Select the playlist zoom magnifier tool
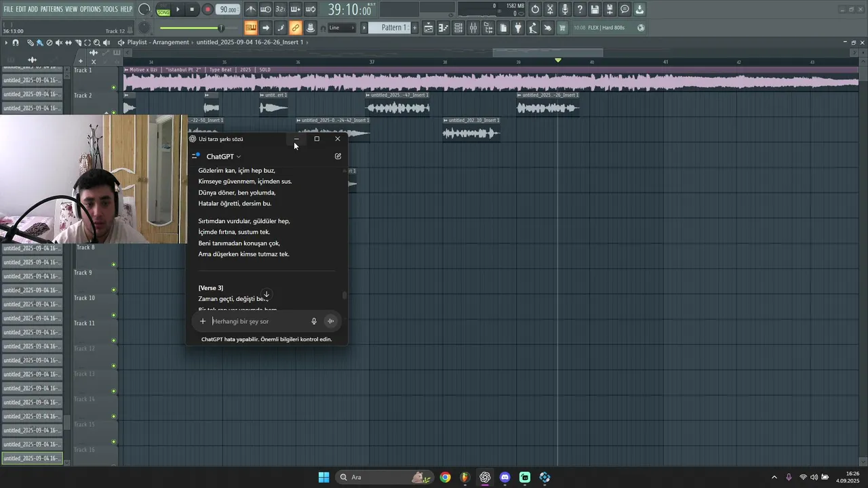This screenshot has height=488, width=868. pos(97,42)
